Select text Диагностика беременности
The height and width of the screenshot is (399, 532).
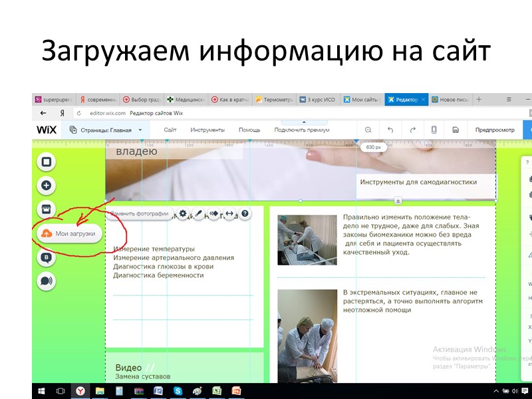(x=158, y=275)
